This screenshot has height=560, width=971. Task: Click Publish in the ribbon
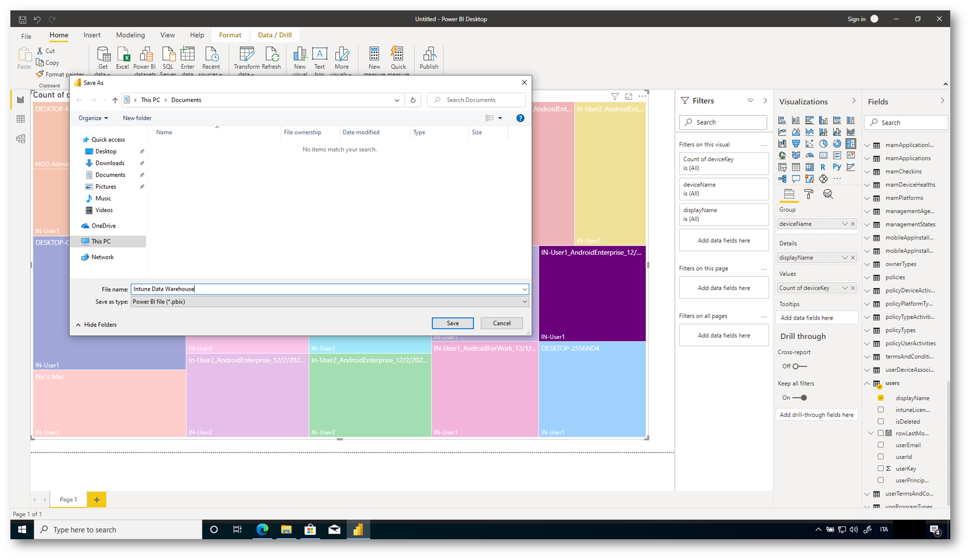click(x=429, y=58)
